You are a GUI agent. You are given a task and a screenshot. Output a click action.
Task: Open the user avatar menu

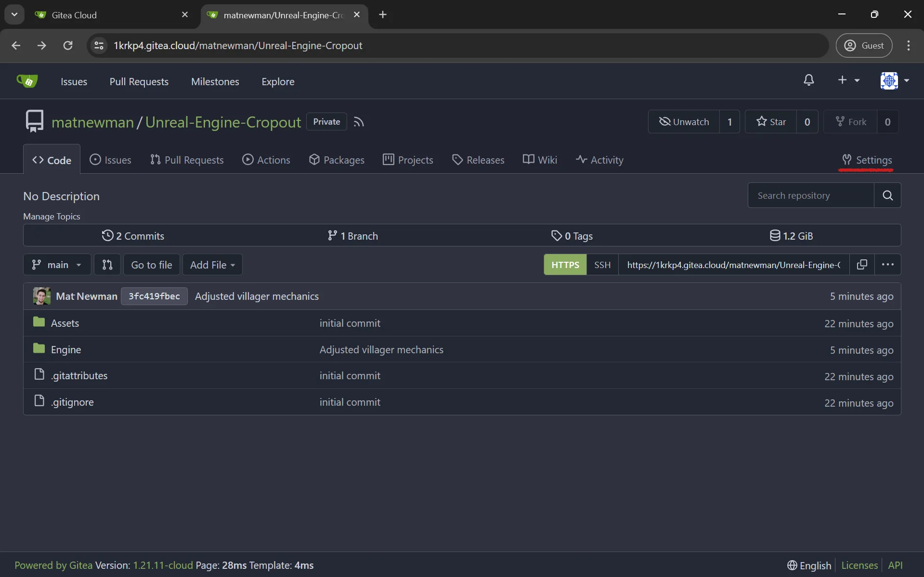coord(895,80)
